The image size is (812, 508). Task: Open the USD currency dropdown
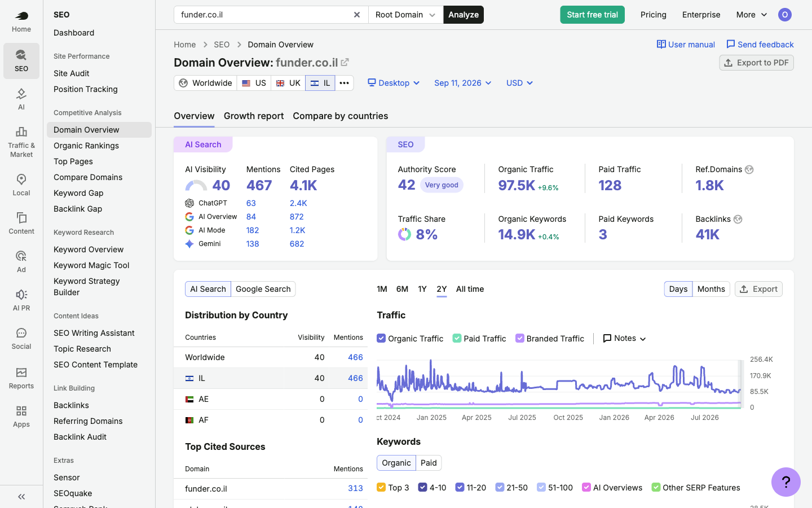coord(519,83)
